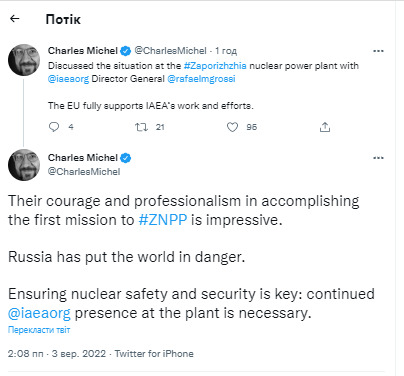This screenshot has height=376, width=404.
Task: Open Charles Michel avatar on main tweet
Action: point(24,165)
